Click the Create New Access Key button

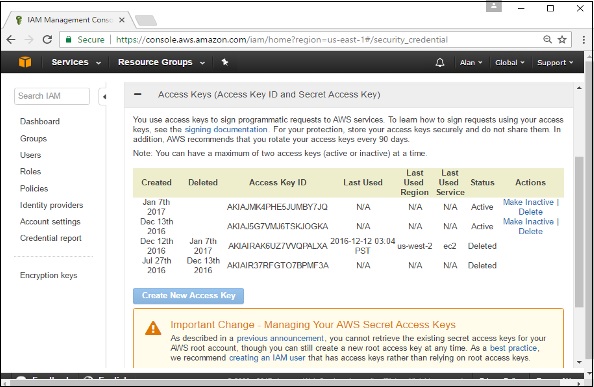coord(188,296)
